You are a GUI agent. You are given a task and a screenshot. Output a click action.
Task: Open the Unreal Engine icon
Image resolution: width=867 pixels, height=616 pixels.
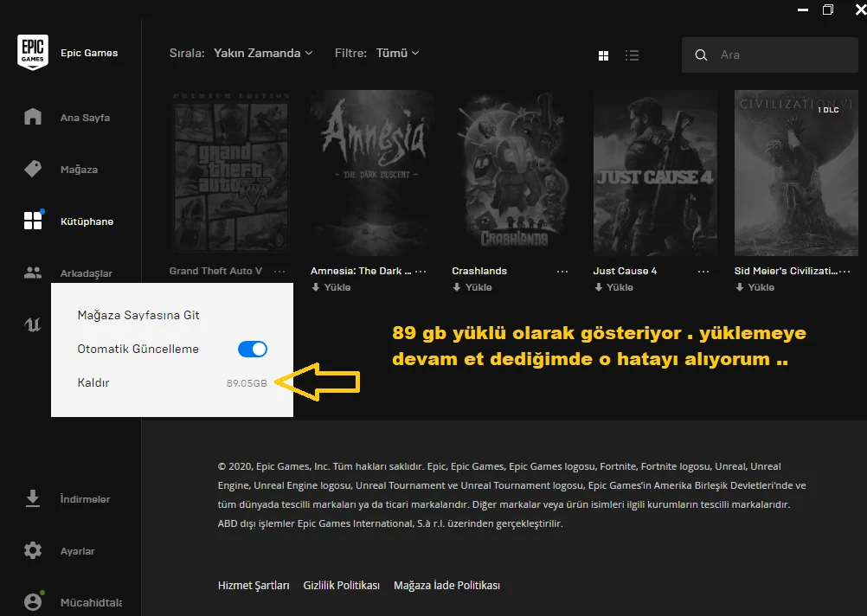pyautogui.click(x=33, y=324)
